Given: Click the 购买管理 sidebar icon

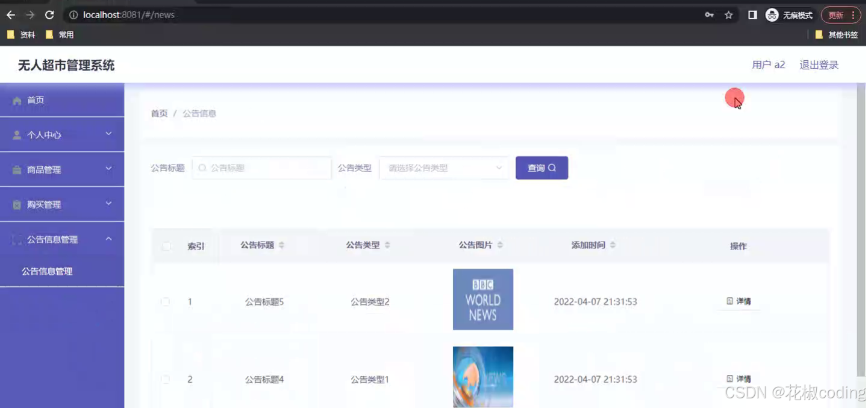Looking at the screenshot, I should tap(18, 204).
